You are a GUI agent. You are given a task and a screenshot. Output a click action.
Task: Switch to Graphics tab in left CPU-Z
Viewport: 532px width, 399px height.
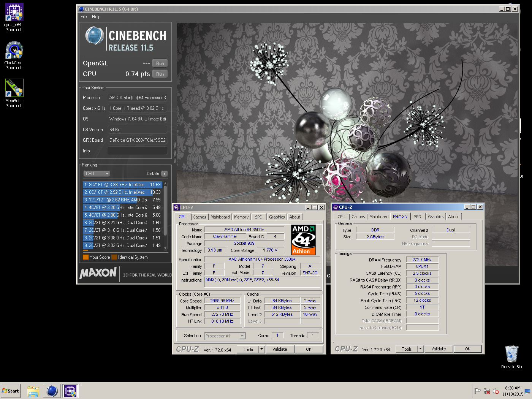277,217
